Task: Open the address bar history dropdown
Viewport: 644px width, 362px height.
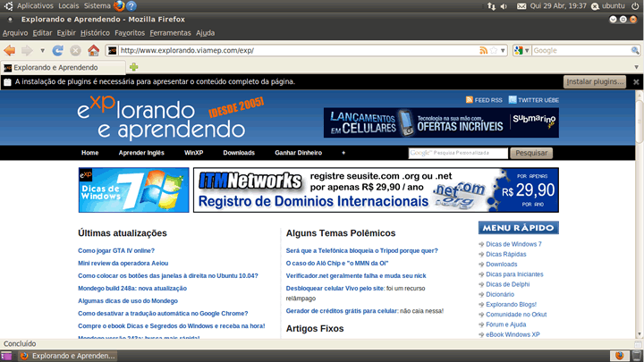Action: coord(503,50)
